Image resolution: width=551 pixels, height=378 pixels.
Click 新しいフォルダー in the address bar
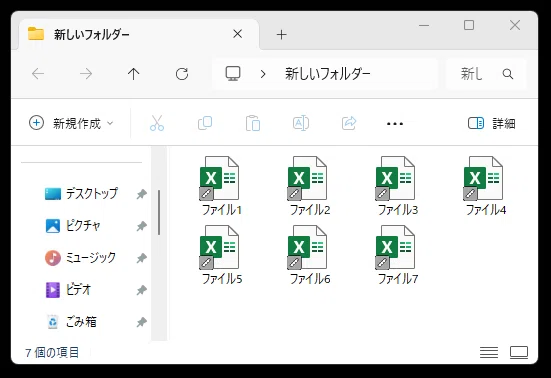click(x=328, y=74)
